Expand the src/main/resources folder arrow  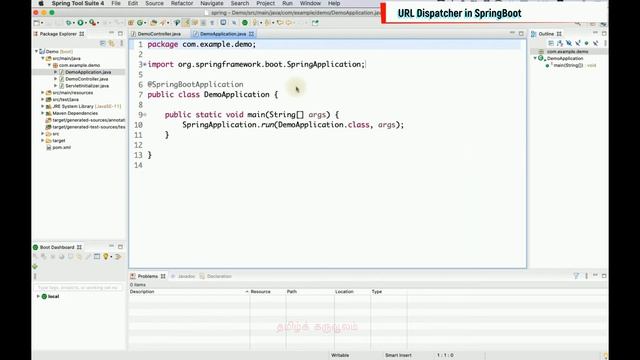tap(42, 93)
